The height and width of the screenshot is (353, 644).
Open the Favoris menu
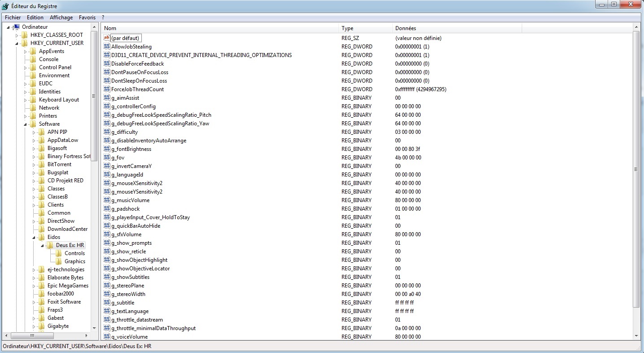pos(87,18)
